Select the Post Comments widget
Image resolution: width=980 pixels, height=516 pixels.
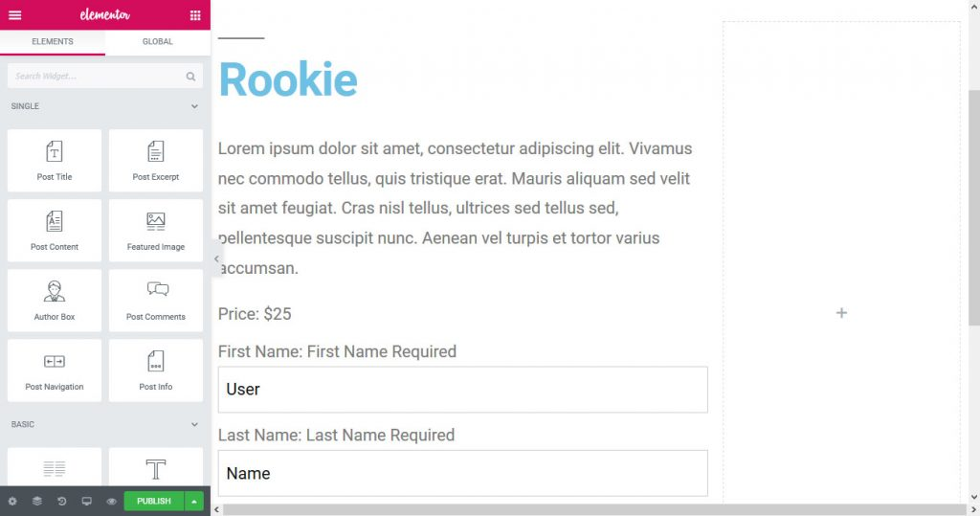coord(156,300)
